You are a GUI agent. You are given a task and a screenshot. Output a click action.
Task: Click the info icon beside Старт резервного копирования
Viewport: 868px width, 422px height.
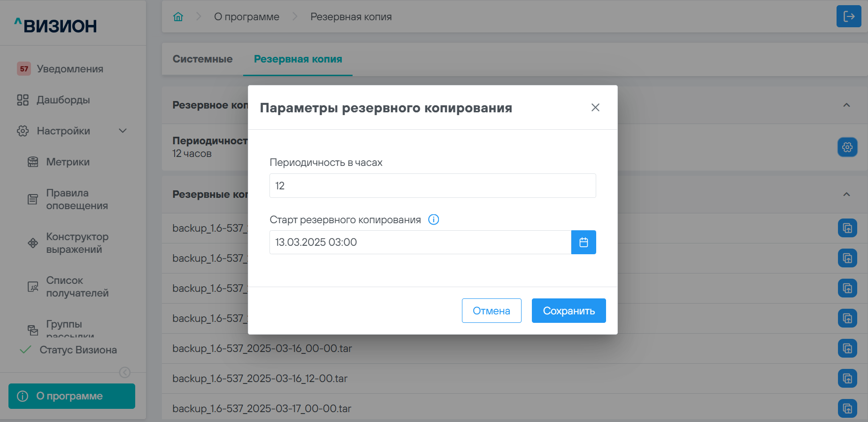pos(434,219)
